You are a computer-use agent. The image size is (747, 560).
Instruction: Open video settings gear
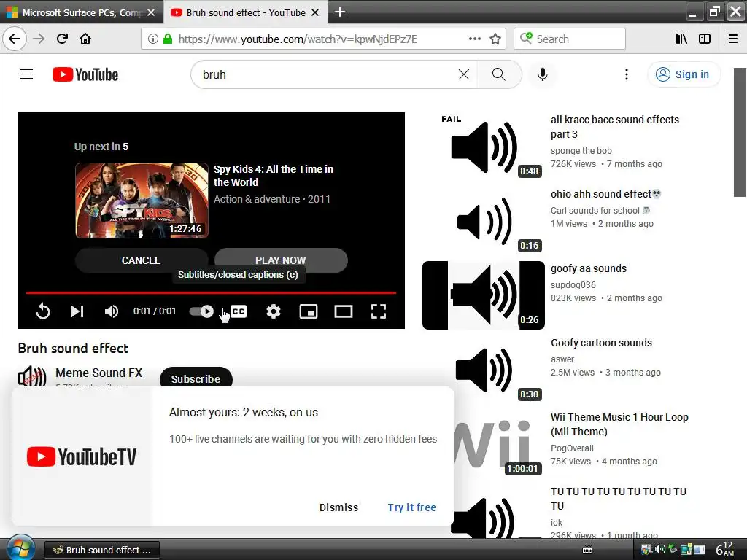274,311
